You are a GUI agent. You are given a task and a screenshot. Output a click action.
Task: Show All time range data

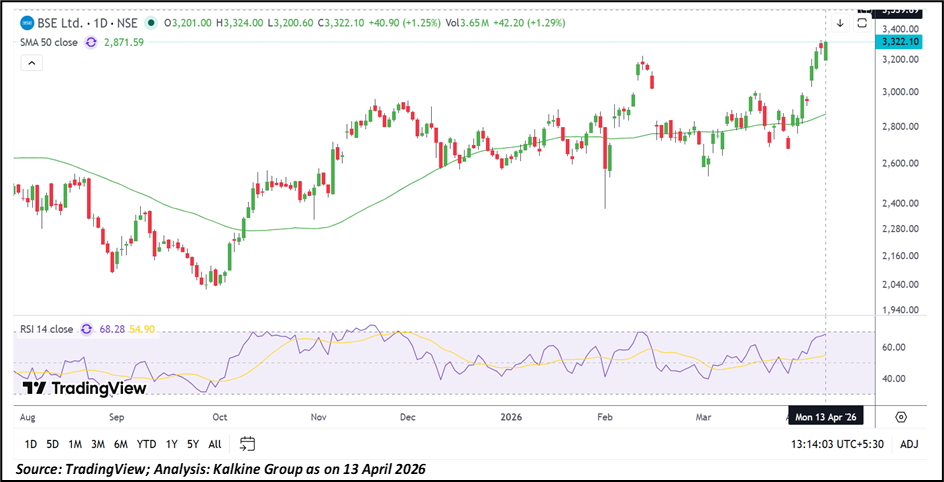point(215,444)
